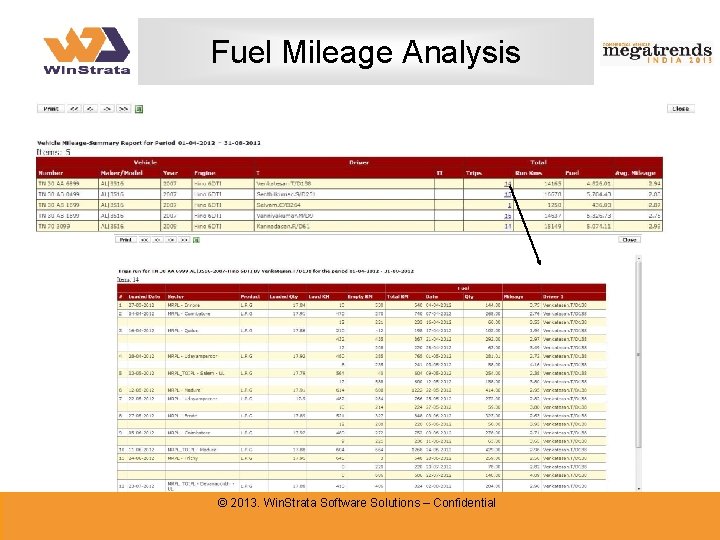Image resolution: width=720 pixels, height=540 pixels.
Task: Click the Number column header in summary table
Action: pos(51,173)
